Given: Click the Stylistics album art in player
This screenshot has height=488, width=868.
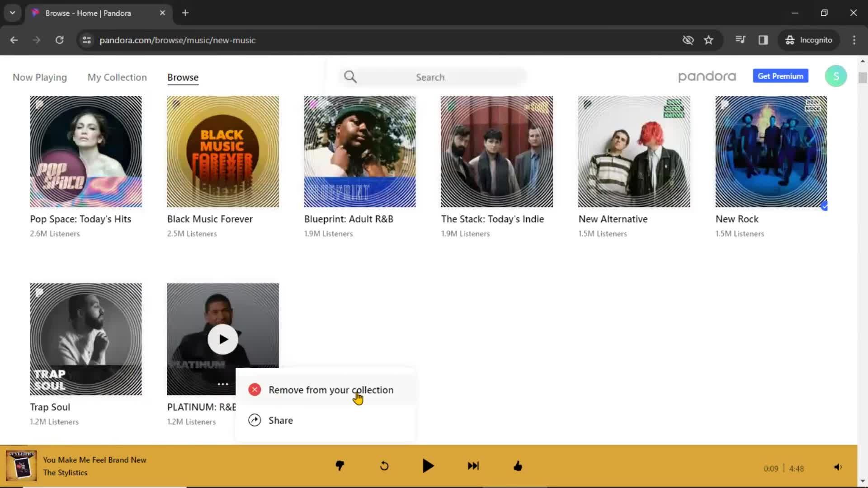Looking at the screenshot, I should (x=21, y=465).
